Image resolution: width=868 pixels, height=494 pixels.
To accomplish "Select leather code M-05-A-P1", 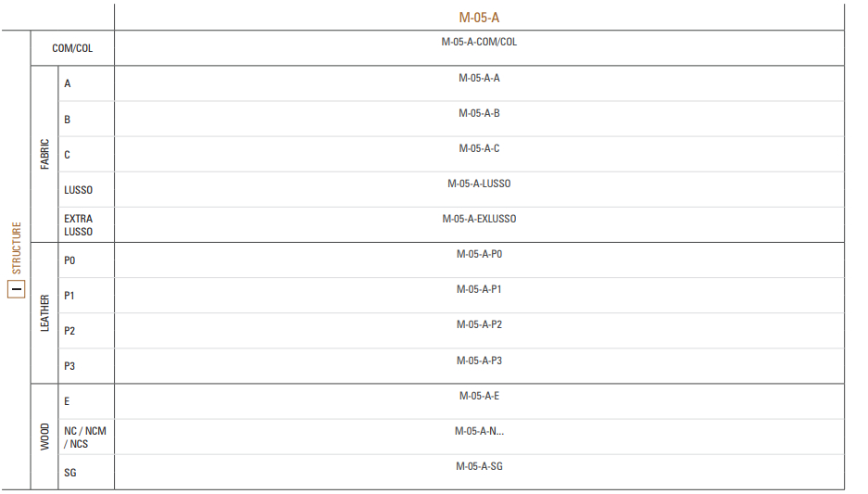I will click(479, 290).
